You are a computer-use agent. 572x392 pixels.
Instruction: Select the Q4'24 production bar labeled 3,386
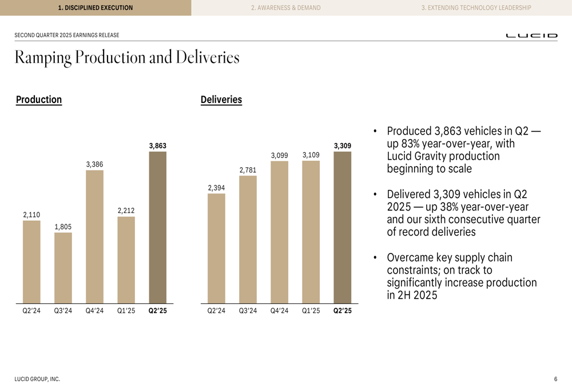[94, 236]
